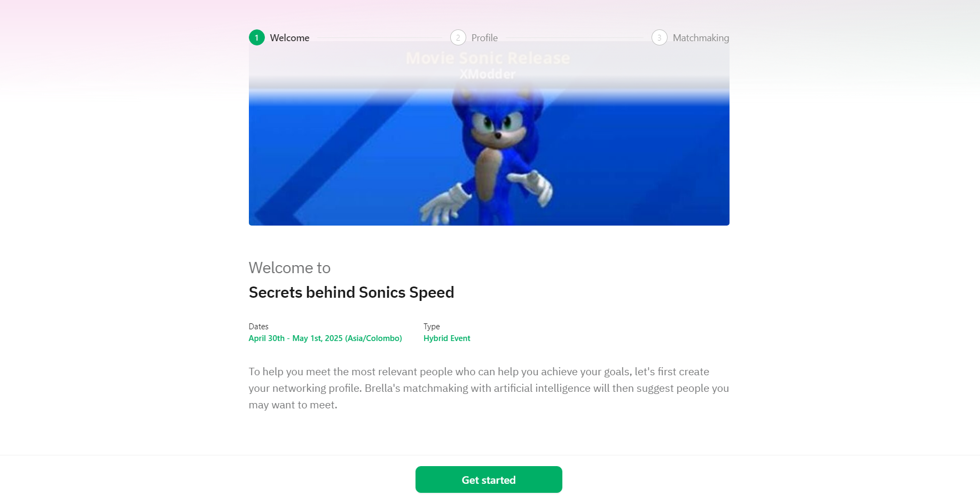The image size is (980, 503).
Task: Click the event dates April 30th text
Action: point(325,338)
